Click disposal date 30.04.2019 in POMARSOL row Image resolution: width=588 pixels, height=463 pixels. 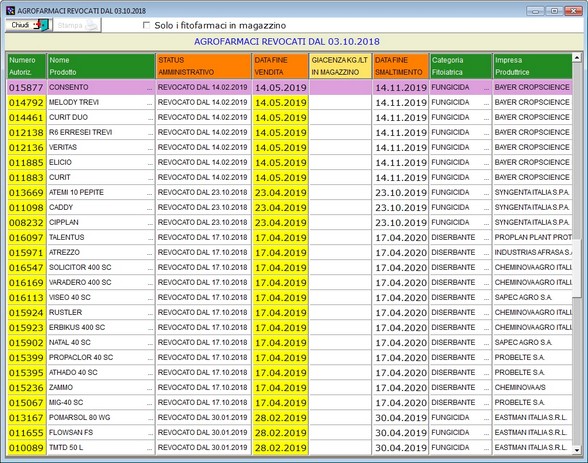(x=401, y=417)
